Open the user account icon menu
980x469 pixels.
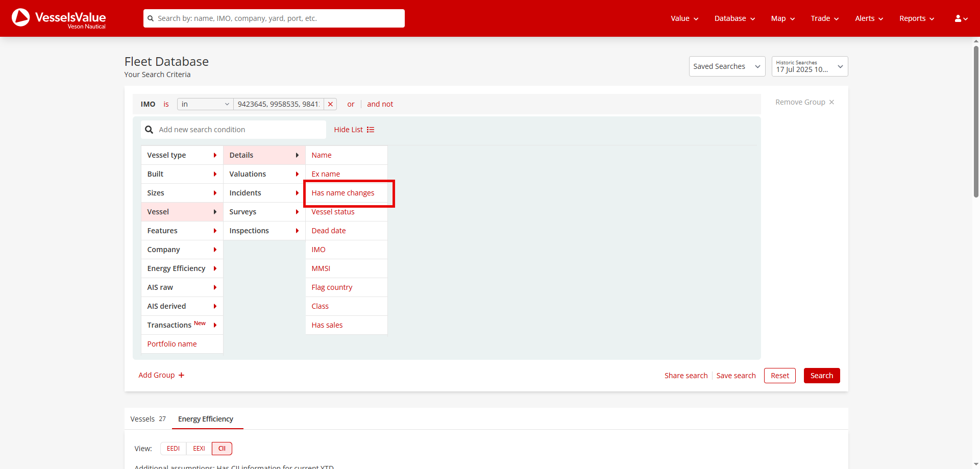click(961, 18)
